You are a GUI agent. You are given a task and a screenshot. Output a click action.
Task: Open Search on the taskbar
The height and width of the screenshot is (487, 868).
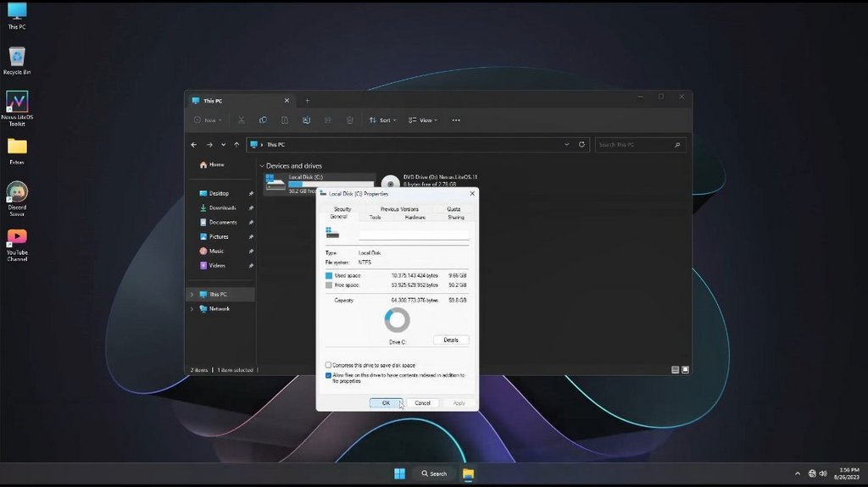point(435,473)
